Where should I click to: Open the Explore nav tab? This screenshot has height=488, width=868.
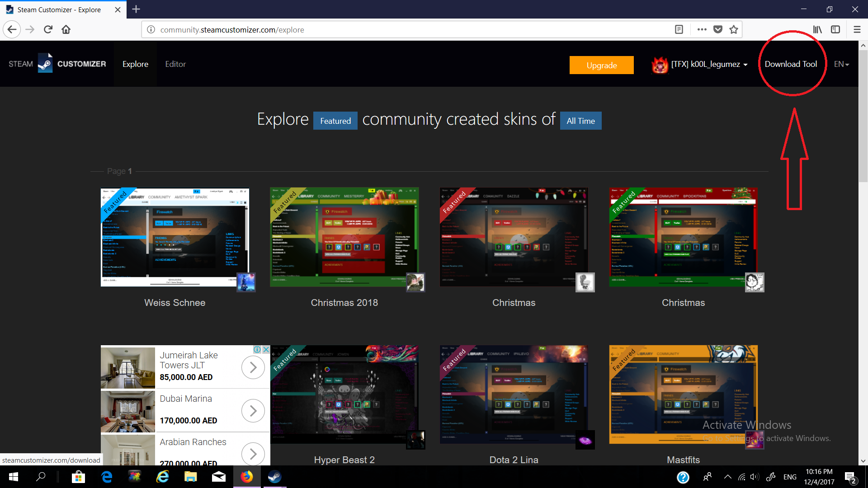point(135,64)
